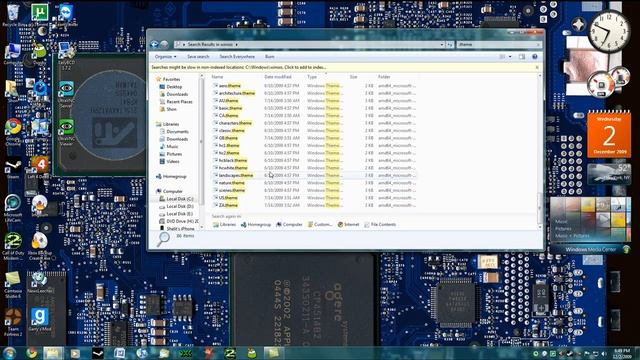Click the Save search button
This screenshot has width=640, height=360.
pyautogui.click(x=198, y=57)
